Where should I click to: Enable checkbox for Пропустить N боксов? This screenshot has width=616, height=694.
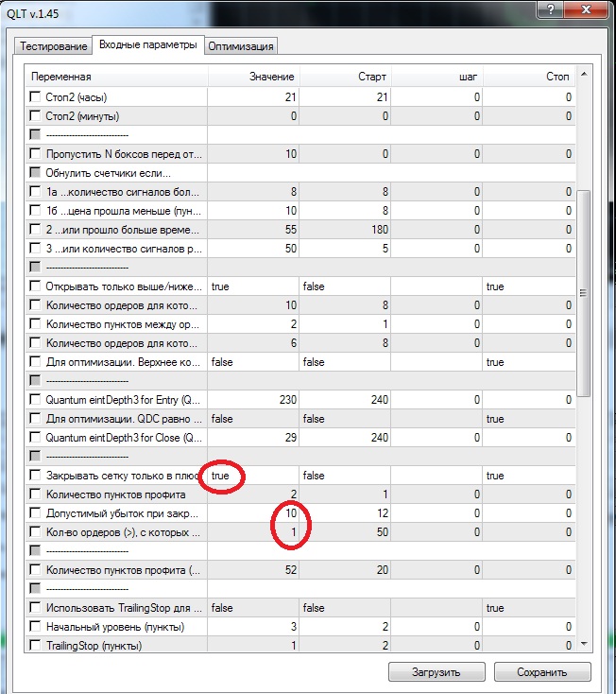35,153
